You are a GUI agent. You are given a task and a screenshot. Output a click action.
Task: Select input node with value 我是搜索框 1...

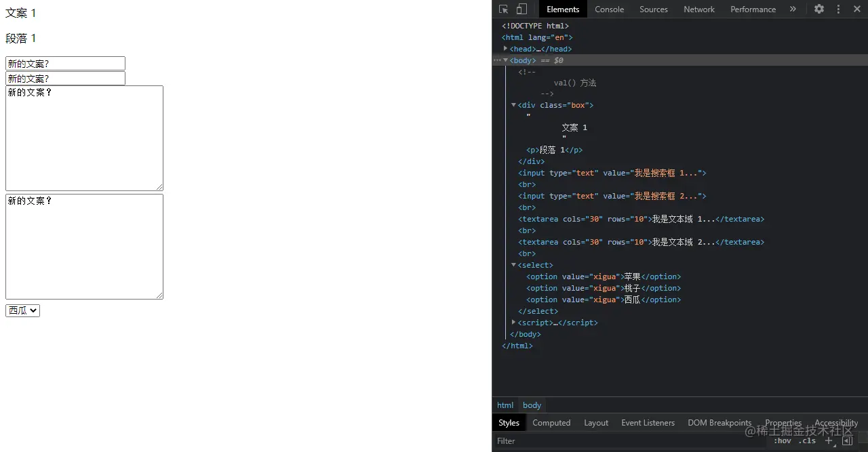[612, 173]
